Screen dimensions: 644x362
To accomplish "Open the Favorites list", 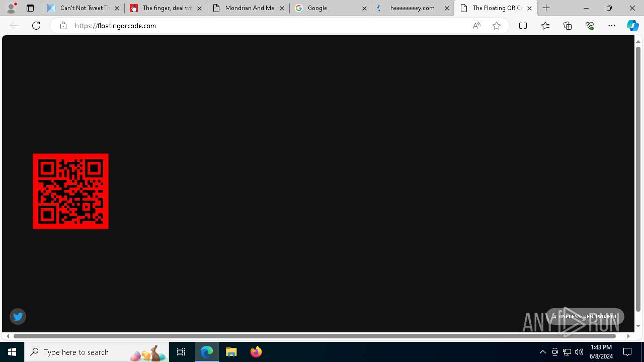I will pos(545,26).
